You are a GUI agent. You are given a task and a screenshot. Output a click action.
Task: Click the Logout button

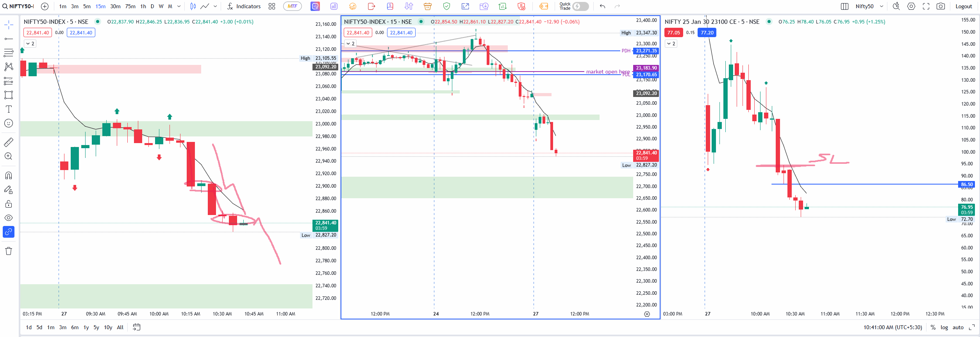pos(964,6)
